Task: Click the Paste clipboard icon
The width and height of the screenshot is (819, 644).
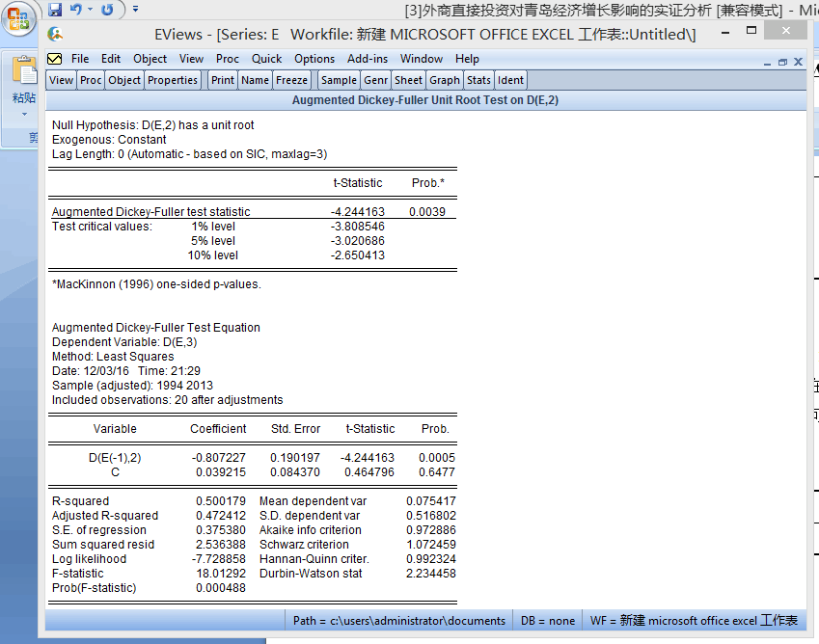Action: tap(24, 70)
